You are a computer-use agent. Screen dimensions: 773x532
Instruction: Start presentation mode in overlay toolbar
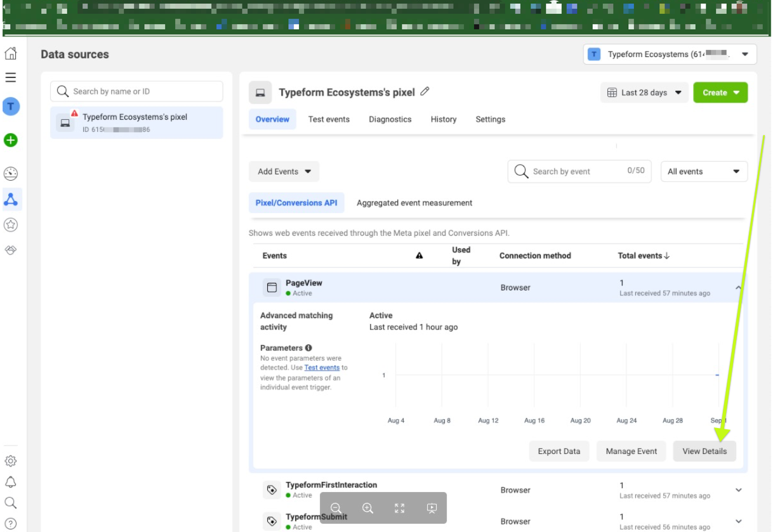pos(432,508)
